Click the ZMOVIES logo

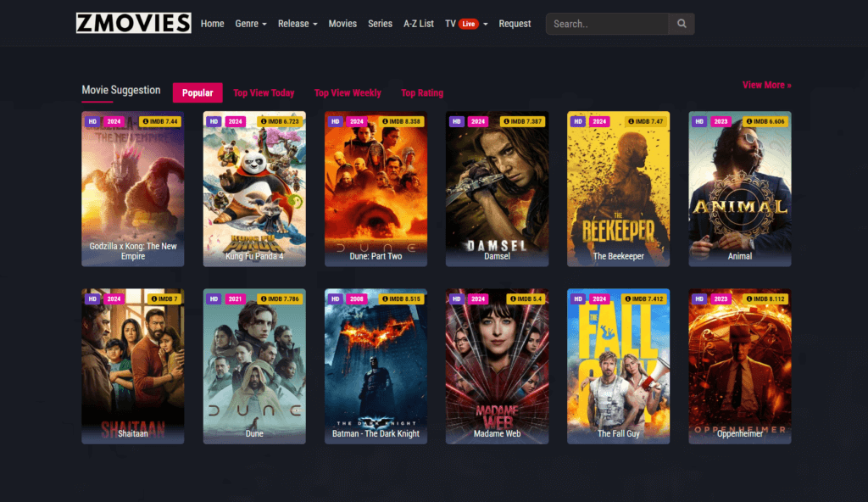coord(133,23)
